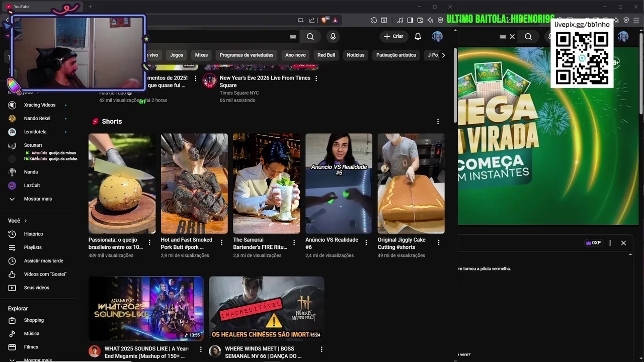The width and height of the screenshot is (644, 362).
Task: Click the Criar create button
Action: pyautogui.click(x=393, y=37)
